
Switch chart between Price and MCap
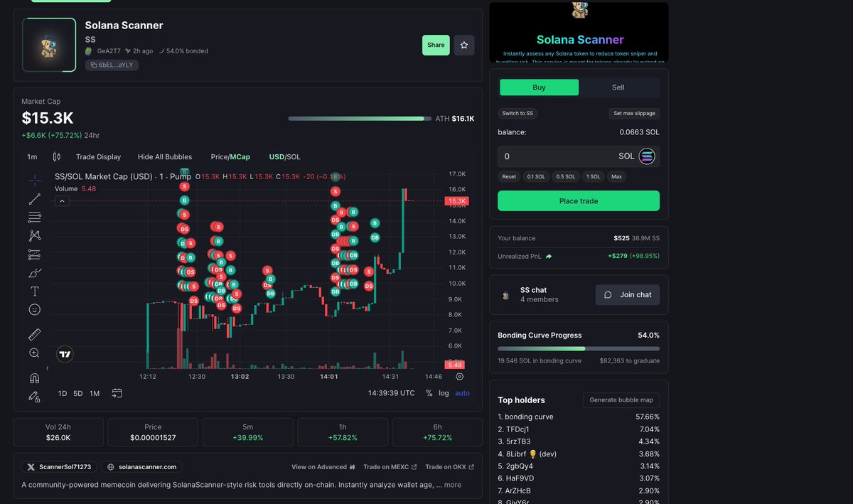tap(230, 156)
